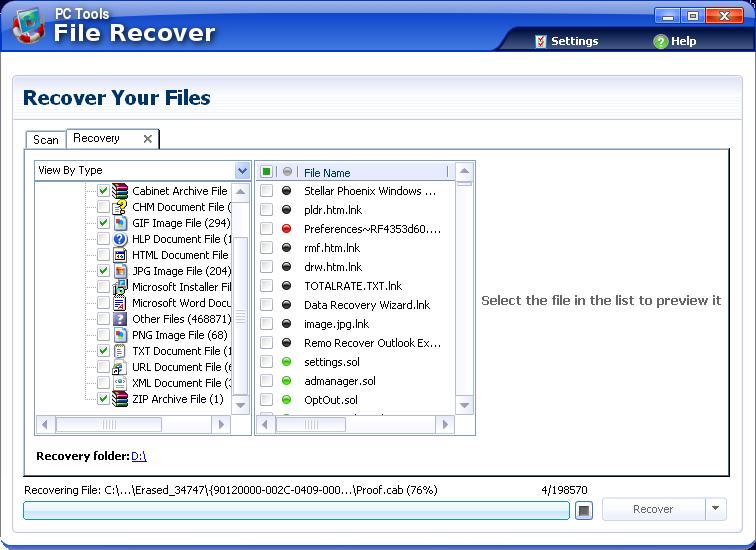Viewport: 756px width, 550px height.
Task: Toggle the select-all checkbox in file list header
Action: click(267, 172)
